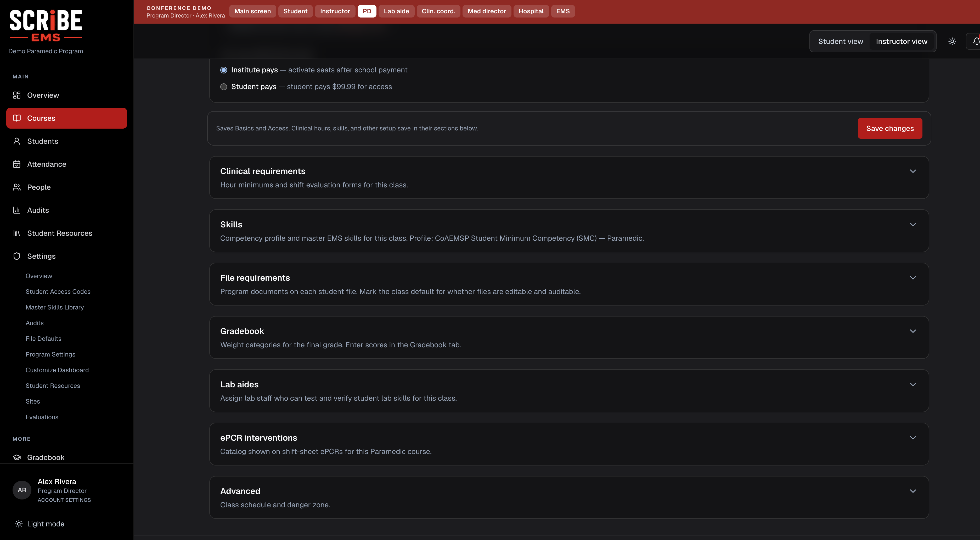Click the AR user avatar

coord(22,490)
